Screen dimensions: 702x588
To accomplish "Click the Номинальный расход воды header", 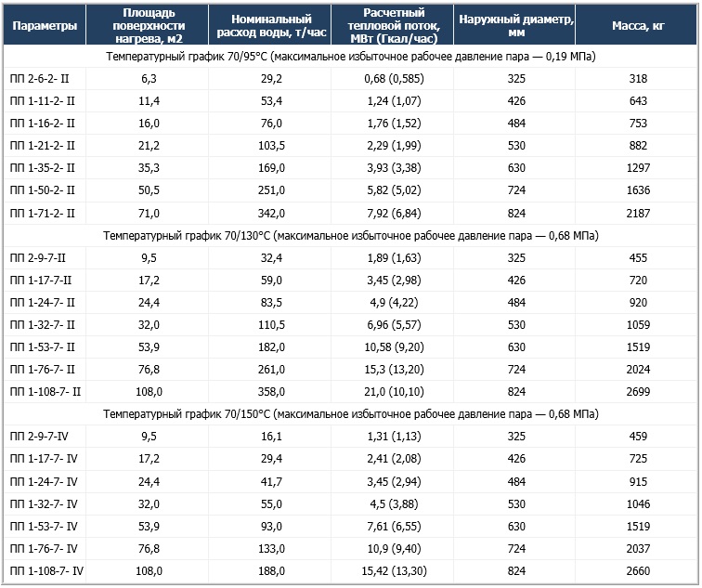I will coord(271,25).
